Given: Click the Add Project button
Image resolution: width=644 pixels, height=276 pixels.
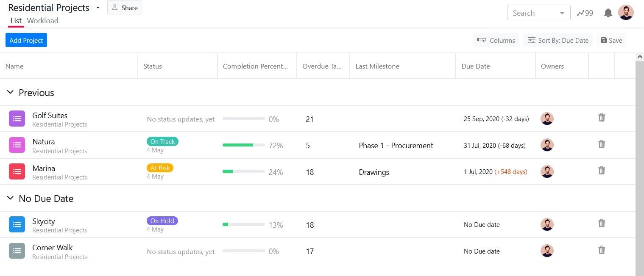Looking at the screenshot, I should point(26,41).
